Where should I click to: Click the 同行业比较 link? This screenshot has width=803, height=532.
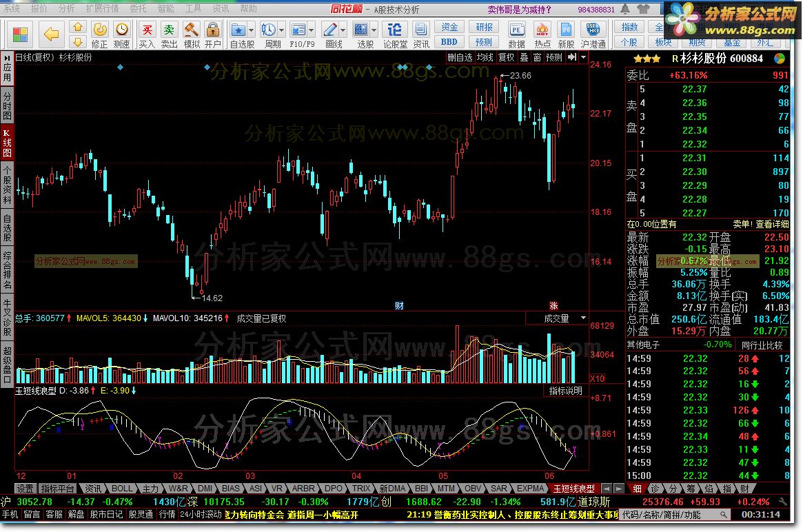[762, 345]
